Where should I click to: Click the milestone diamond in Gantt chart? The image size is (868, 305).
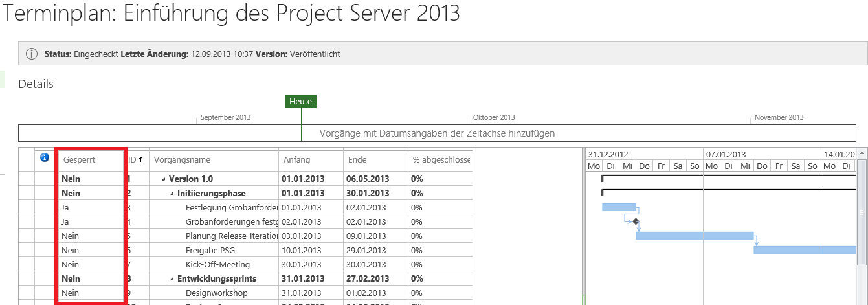pyautogui.click(x=636, y=221)
